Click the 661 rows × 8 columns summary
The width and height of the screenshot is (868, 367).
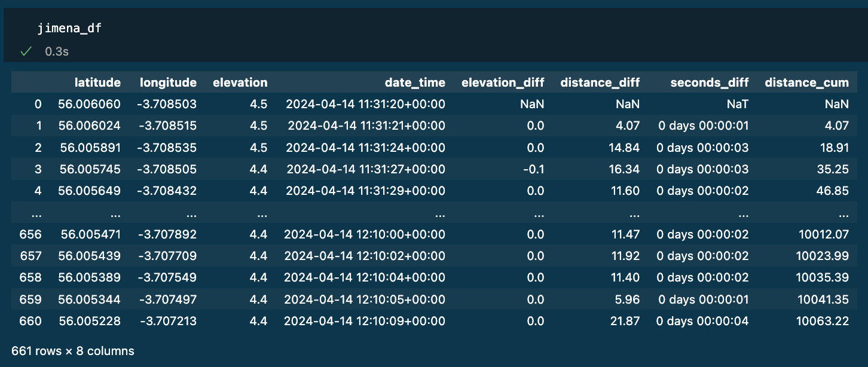73,351
